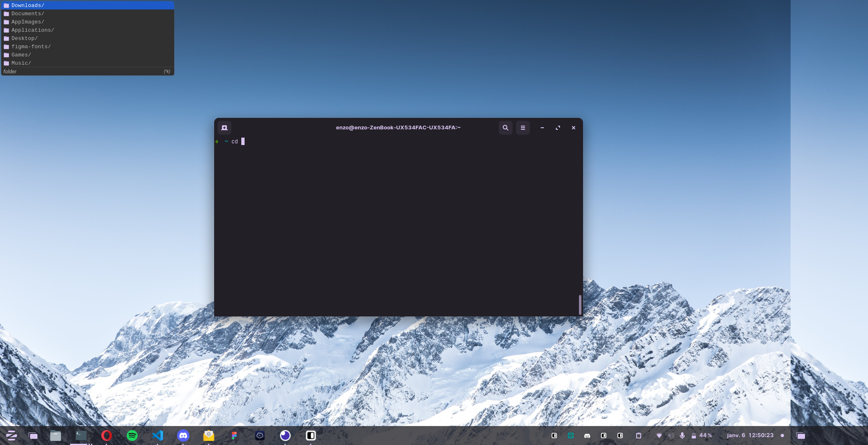This screenshot has width=868, height=445.
Task: Launch Spotify from the taskbar
Action: (x=132, y=436)
